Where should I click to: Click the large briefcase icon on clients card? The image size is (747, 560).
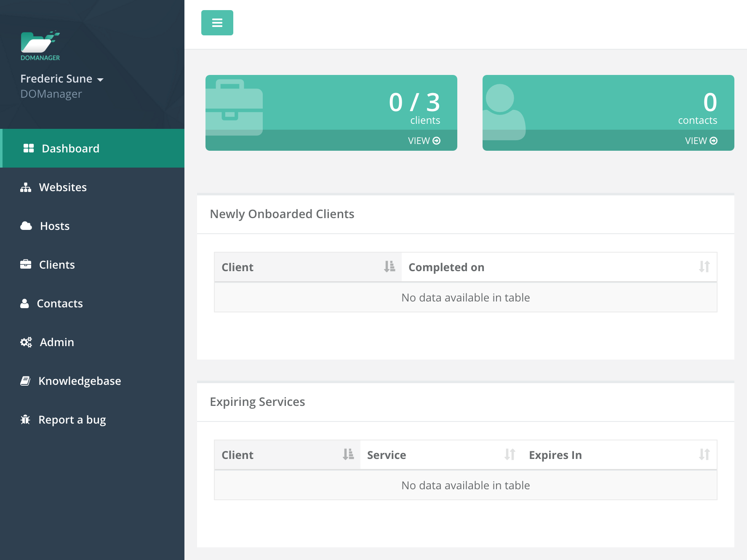point(234,108)
